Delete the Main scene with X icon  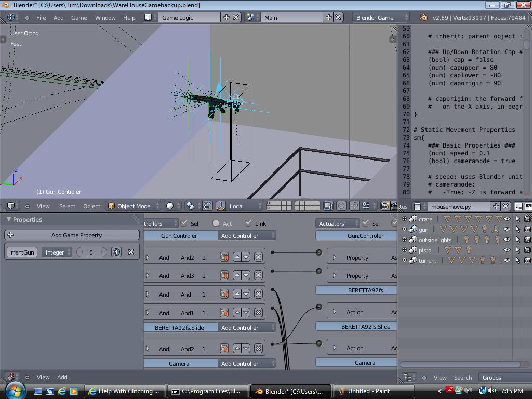(339, 17)
